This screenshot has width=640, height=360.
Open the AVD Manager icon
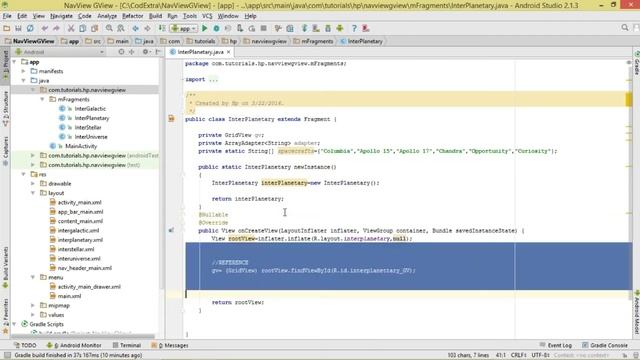click(x=316, y=28)
